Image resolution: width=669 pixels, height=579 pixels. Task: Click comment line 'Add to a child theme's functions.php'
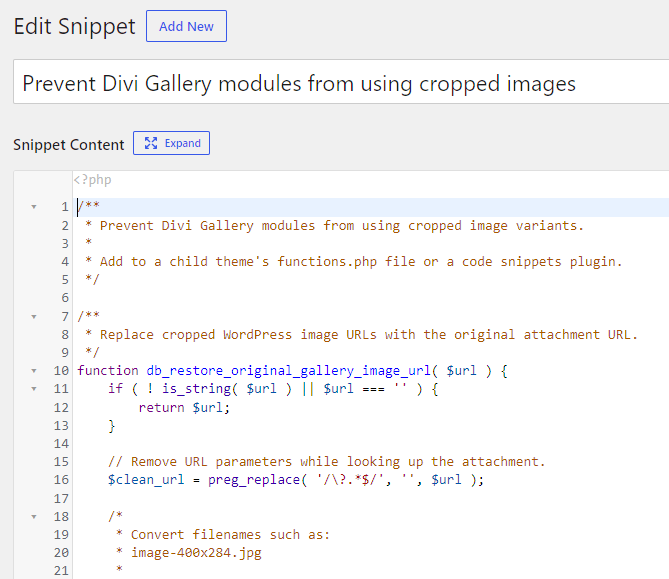[238, 262]
